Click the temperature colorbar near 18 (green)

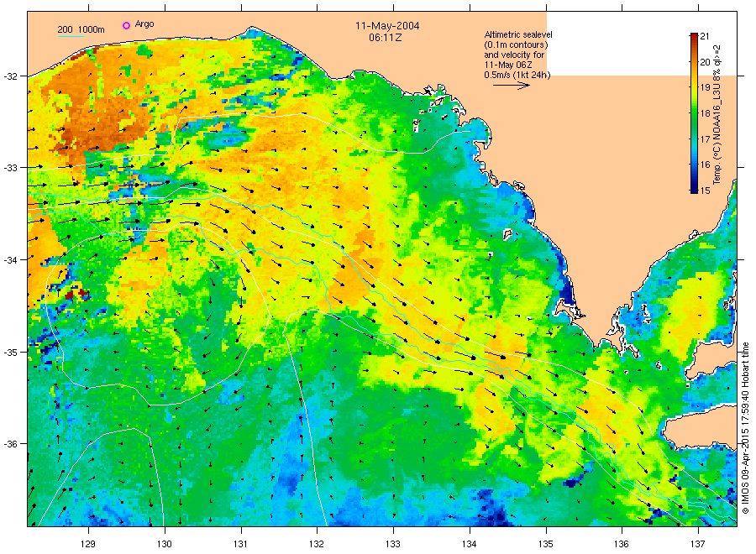tap(694, 113)
